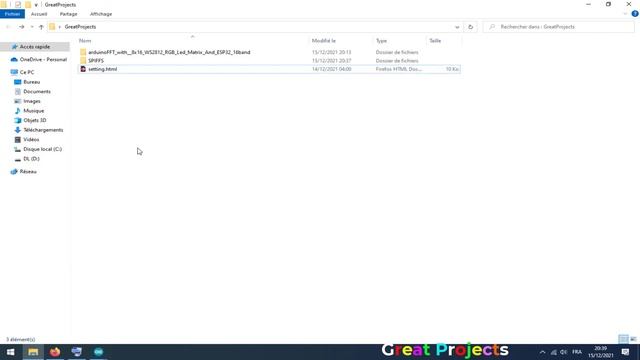
Task: Open Téléchargements in the sidebar
Action: tap(43, 130)
